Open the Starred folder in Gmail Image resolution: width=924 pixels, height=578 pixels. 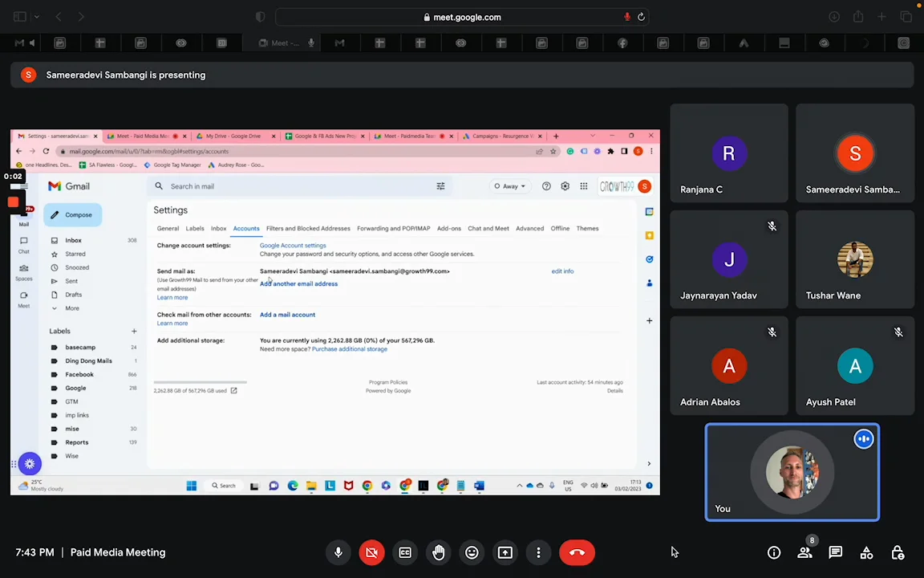[x=75, y=254]
